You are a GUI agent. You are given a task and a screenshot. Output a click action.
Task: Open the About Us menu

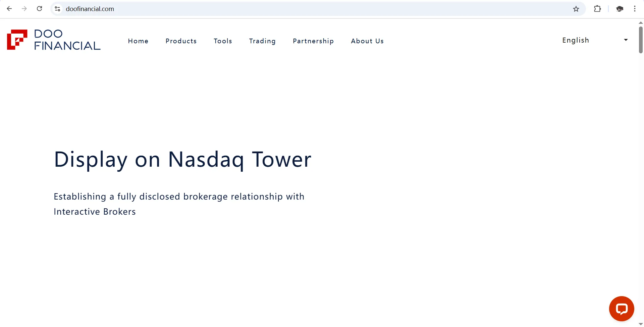point(367,41)
